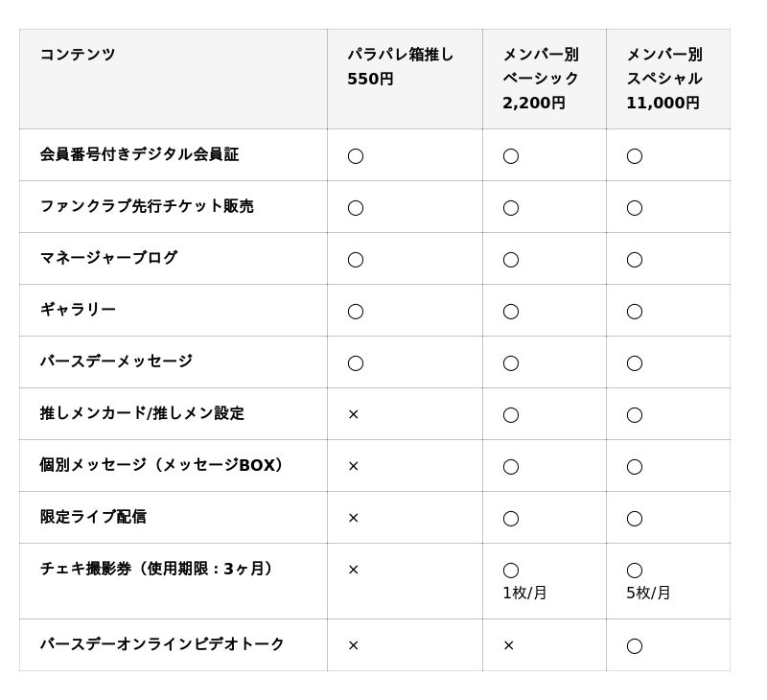Screen dimensions: 767x700
Task: Select the メンバー別ベーシック 2,200円 header
Action: coord(541,79)
